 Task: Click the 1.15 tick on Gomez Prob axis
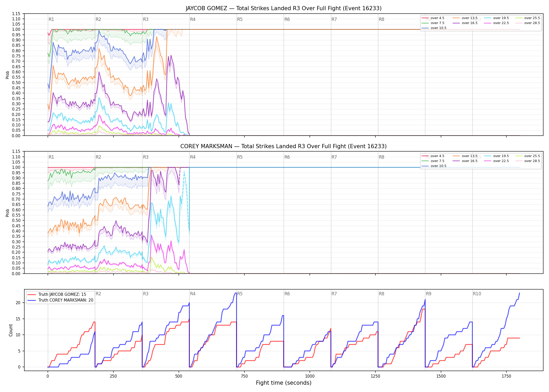click(16, 14)
